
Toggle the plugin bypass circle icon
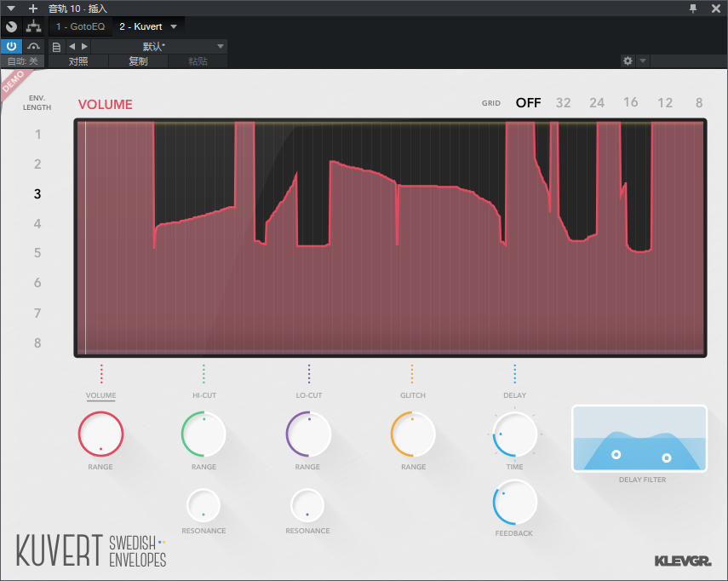coord(12,27)
